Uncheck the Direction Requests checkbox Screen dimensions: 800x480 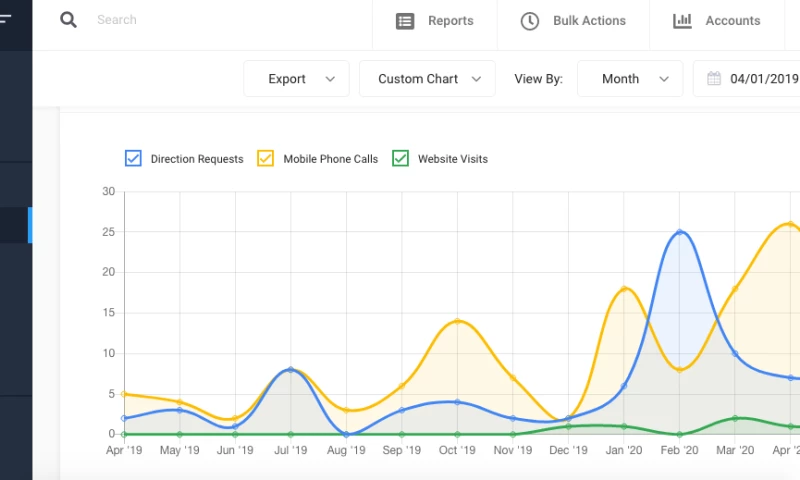[x=133, y=158]
